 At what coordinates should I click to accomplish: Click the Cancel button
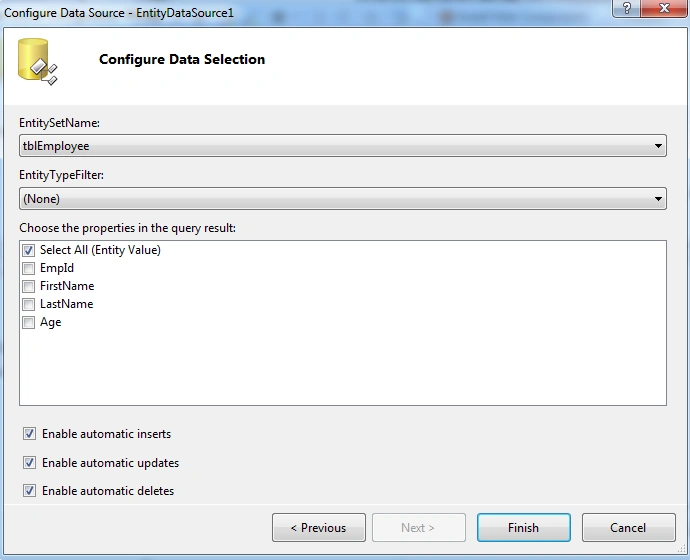pos(628,527)
